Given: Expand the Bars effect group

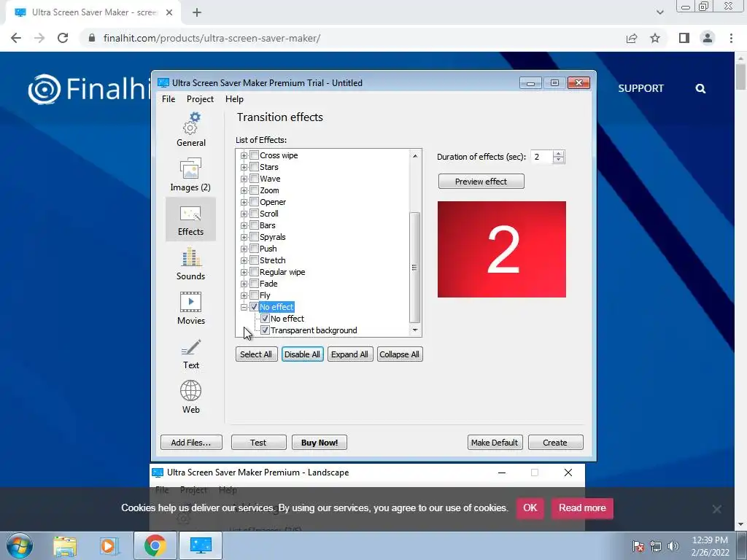Looking at the screenshot, I should click(244, 225).
